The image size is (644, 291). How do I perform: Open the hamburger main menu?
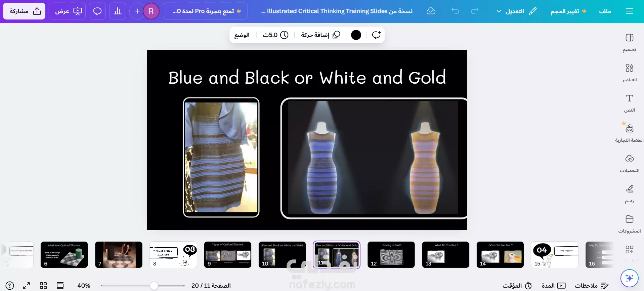(630, 11)
